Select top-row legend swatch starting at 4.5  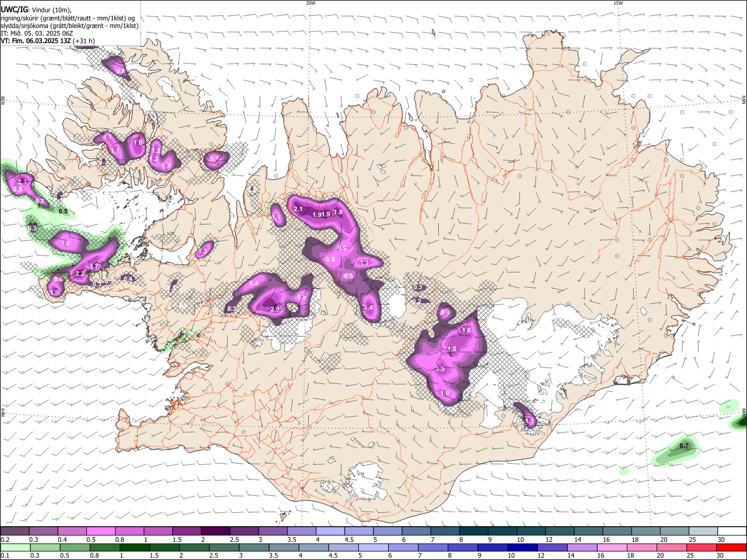click(358, 531)
